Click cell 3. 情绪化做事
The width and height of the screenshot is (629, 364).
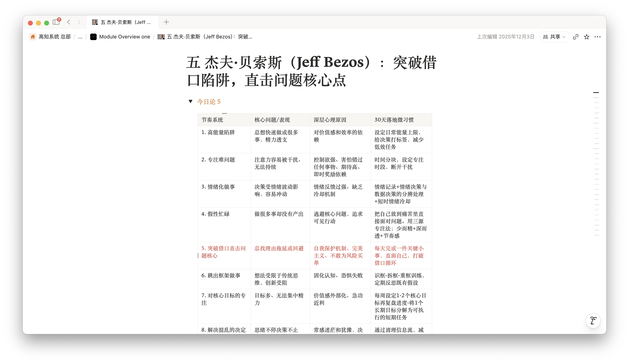click(x=224, y=194)
